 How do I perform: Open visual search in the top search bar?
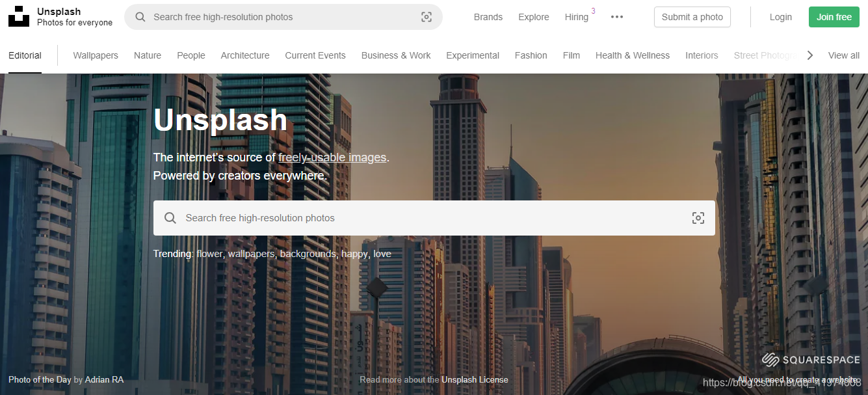point(427,17)
